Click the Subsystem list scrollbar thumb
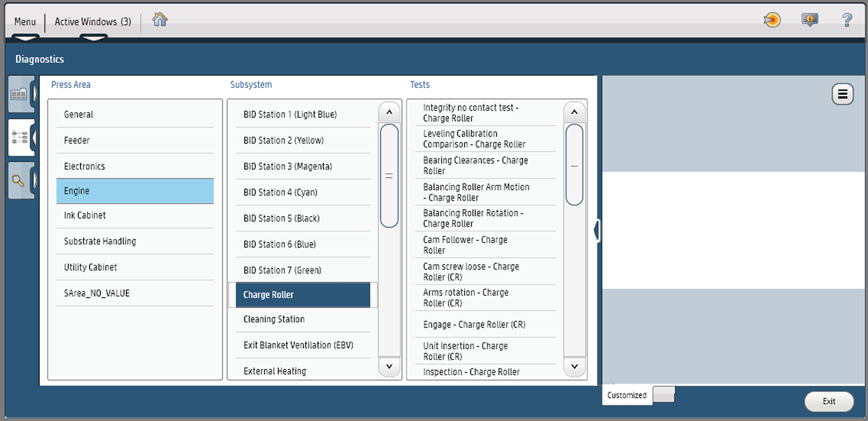 pyautogui.click(x=389, y=175)
